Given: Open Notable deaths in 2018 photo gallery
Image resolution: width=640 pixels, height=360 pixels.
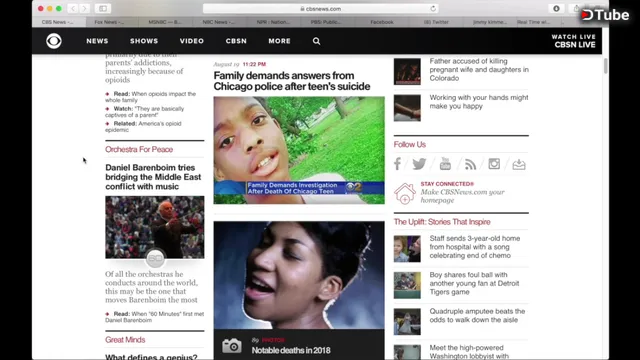Looking at the screenshot, I should coord(291,350).
